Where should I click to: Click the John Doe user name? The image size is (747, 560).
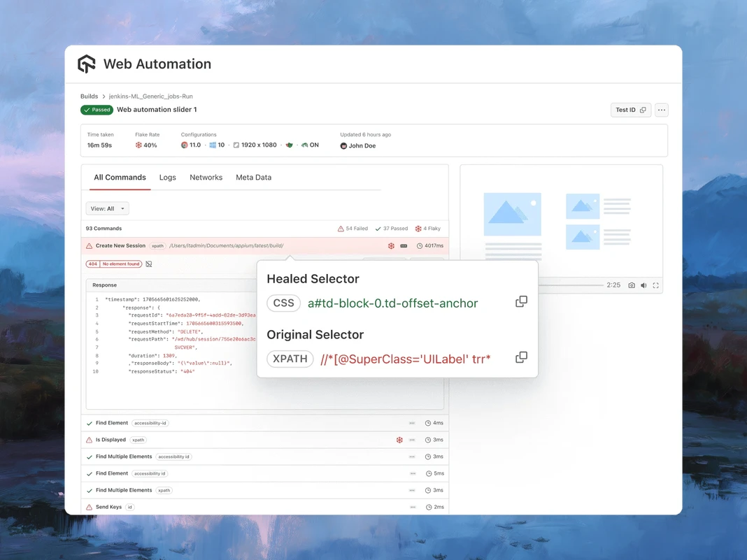pos(362,145)
